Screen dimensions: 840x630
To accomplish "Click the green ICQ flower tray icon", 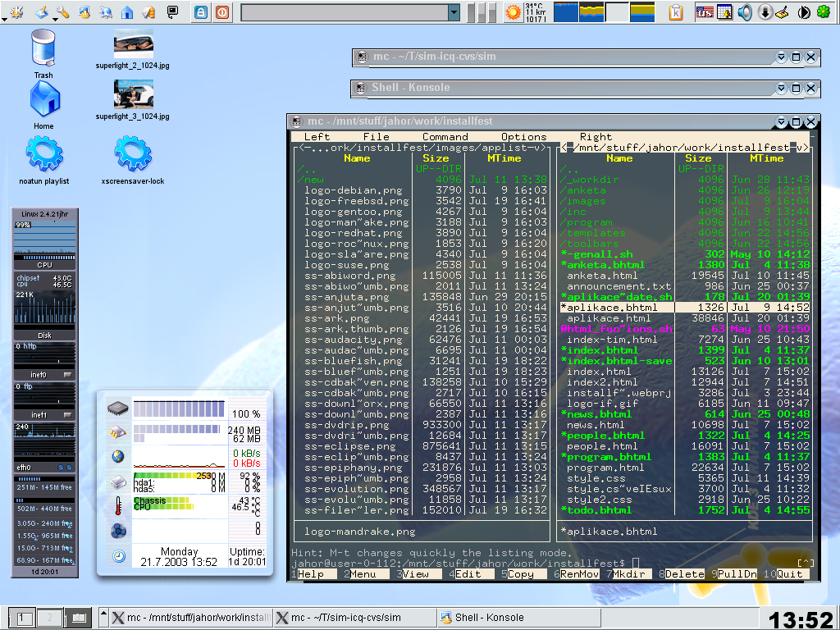I will [x=823, y=12].
